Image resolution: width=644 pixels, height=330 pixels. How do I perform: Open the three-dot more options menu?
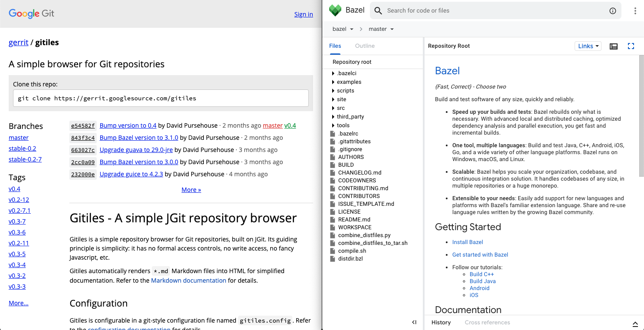pyautogui.click(x=635, y=11)
